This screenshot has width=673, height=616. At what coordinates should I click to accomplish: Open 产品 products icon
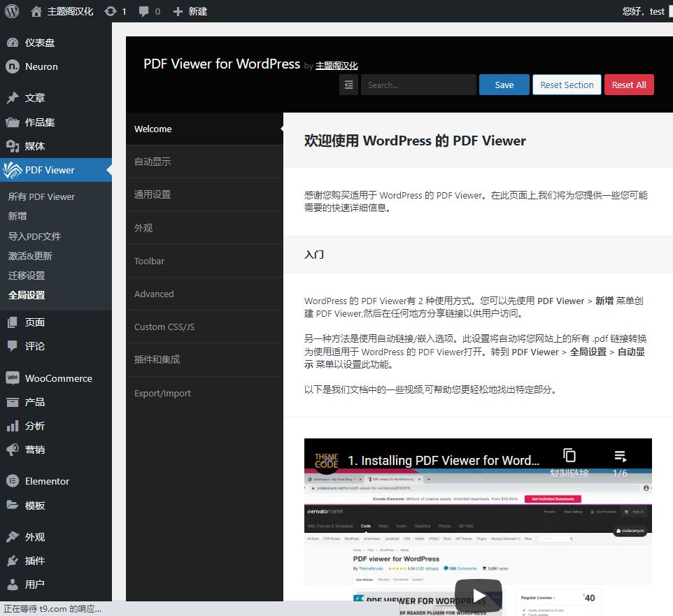pos(13,402)
